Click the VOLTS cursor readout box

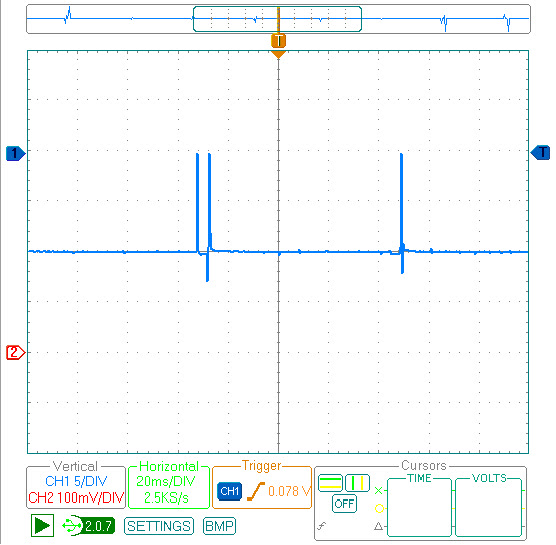tap(488, 507)
